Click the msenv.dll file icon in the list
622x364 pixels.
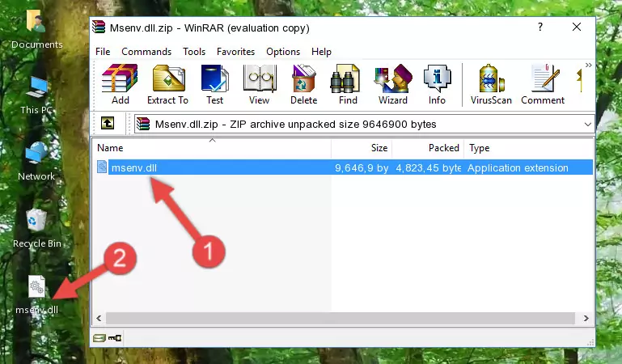pos(102,167)
